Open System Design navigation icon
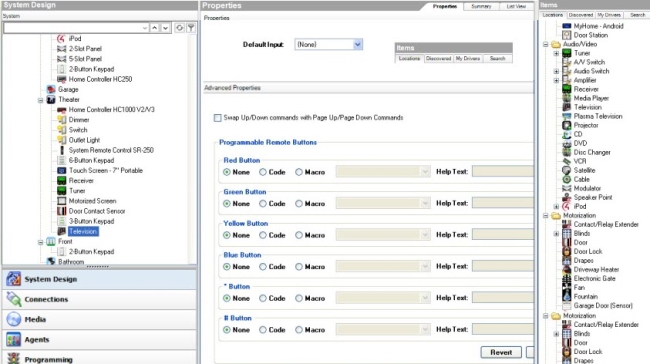 click(x=13, y=279)
